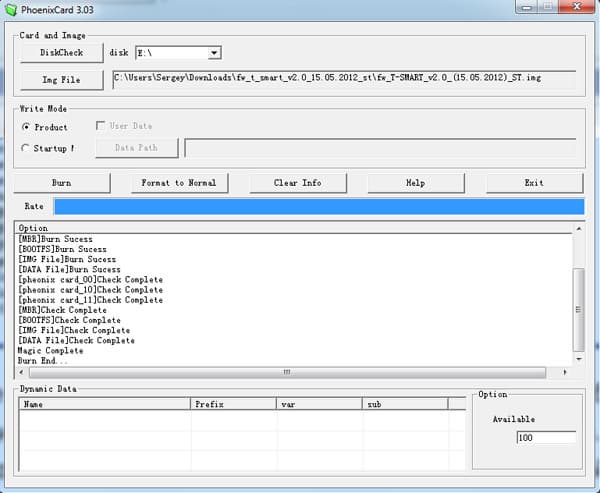The height and width of the screenshot is (493, 600).
Task: Select '[pheonix card_00]Check Complete' log line
Action: 91,280
